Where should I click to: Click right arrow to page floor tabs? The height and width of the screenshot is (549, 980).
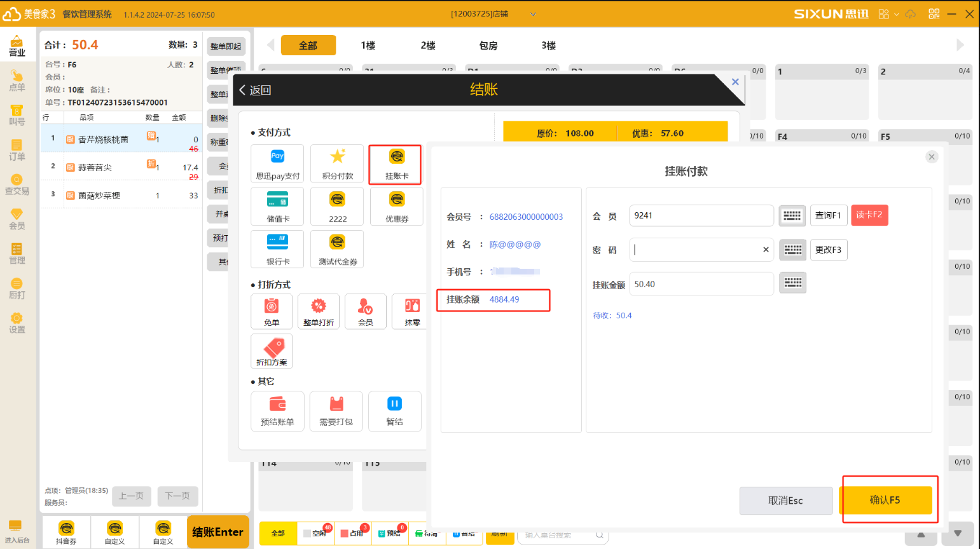[x=960, y=45]
